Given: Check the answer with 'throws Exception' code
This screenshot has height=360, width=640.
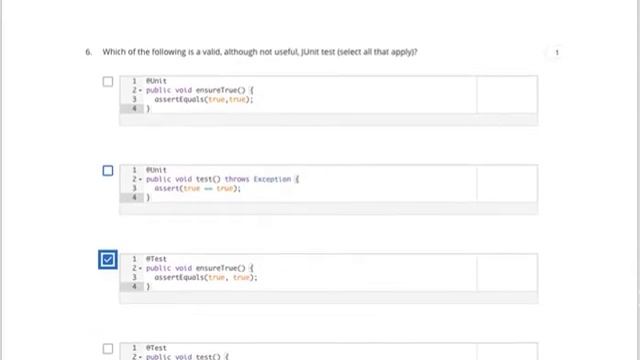Looking at the screenshot, I should click(x=108, y=171).
